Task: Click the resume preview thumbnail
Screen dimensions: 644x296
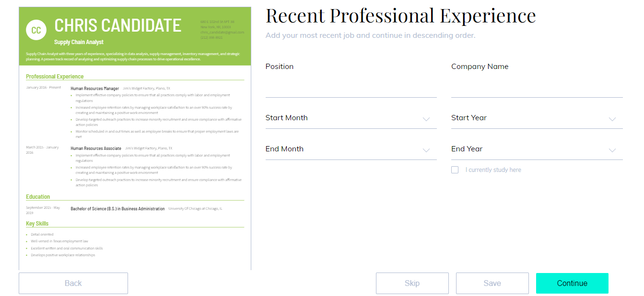Action: (135, 138)
